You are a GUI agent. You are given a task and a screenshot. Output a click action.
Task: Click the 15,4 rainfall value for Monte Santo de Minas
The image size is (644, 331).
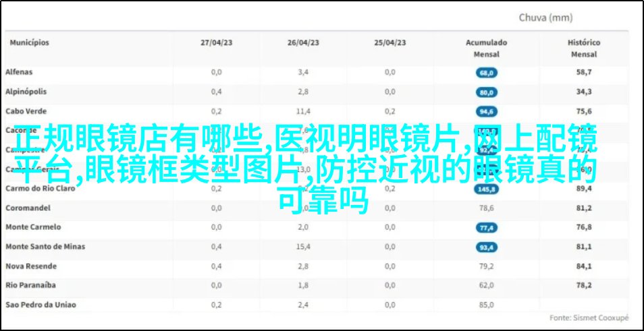tap(303, 247)
